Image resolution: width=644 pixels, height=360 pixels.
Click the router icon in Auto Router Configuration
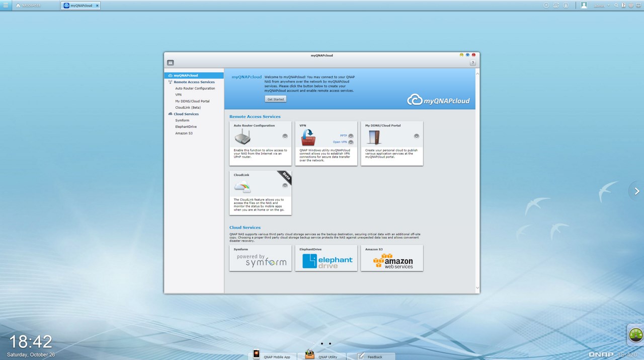[x=243, y=137]
